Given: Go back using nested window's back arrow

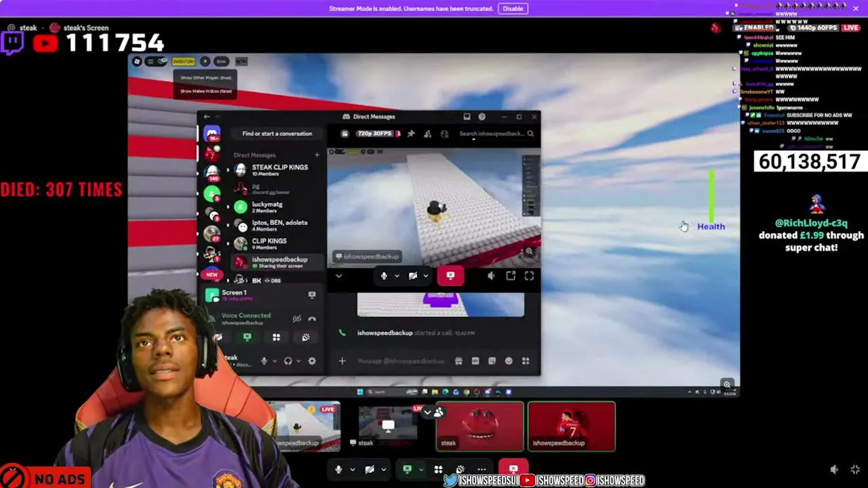Looking at the screenshot, I should coord(207,117).
